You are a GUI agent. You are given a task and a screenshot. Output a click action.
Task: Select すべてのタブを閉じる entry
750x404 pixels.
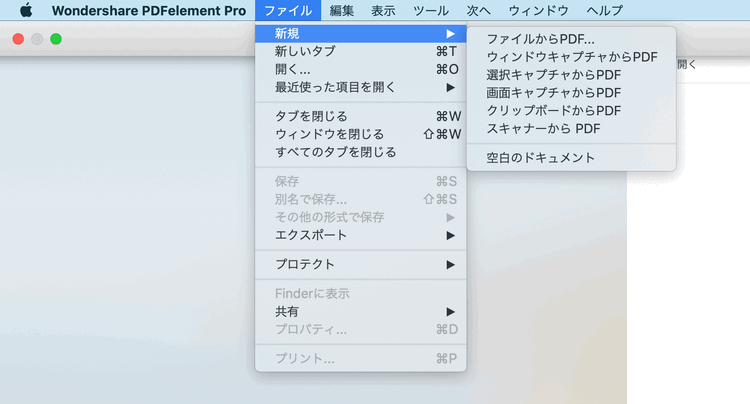point(361,153)
